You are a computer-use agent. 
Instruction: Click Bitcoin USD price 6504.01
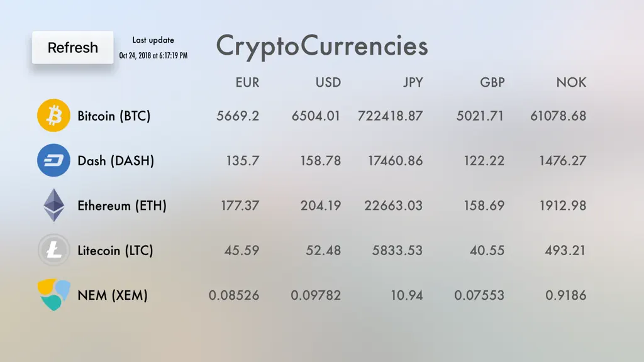pyautogui.click(x=316, y=116)
